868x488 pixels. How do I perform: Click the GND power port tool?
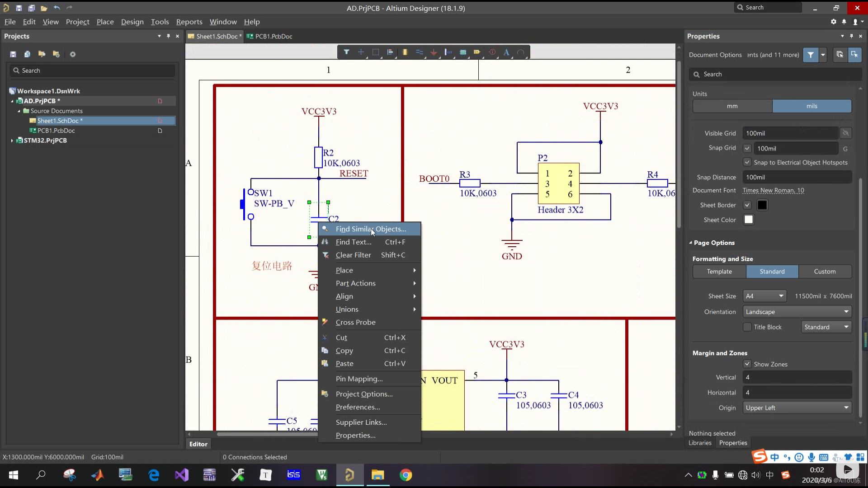click(434, 52)
